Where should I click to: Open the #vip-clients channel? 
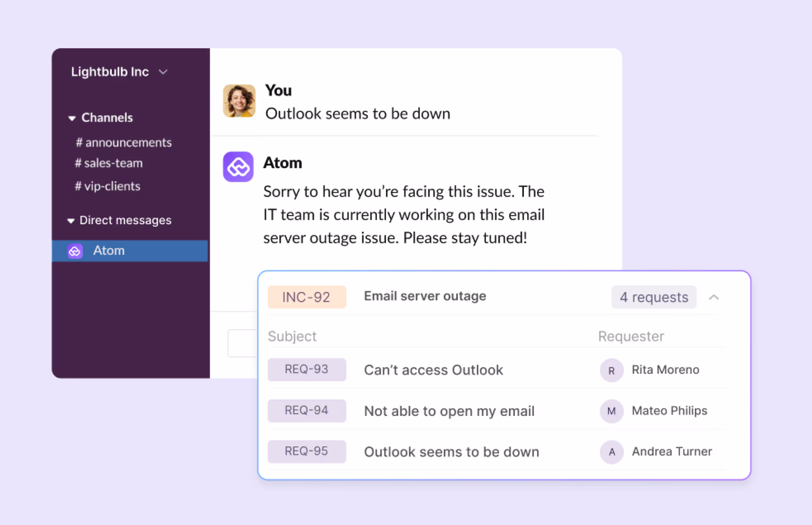107,186
